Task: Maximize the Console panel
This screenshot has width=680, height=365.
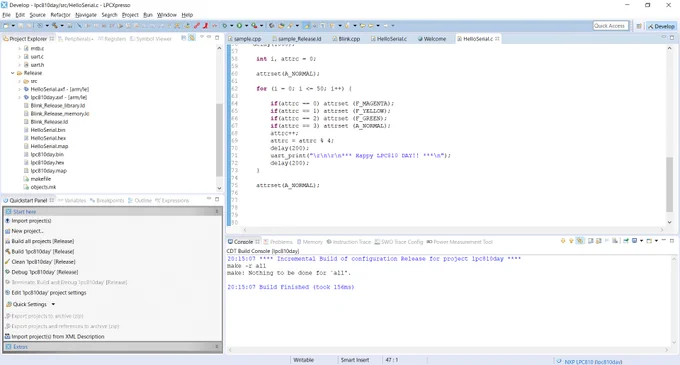Action: click(672, 241)
